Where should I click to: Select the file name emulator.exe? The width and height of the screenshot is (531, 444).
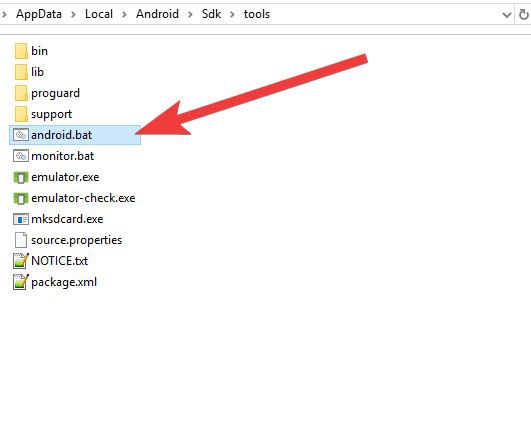(x=65, y=177)
